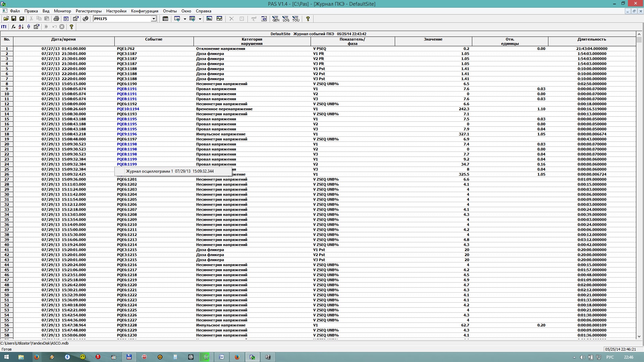Open the Регистраторы menu
This screenshot has height=362, width=644.
[89, 11]
